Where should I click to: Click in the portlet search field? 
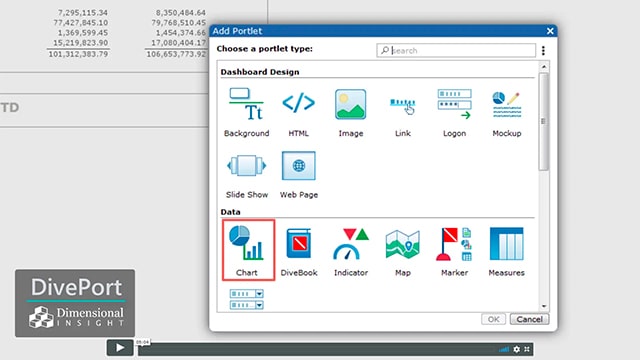456,50
